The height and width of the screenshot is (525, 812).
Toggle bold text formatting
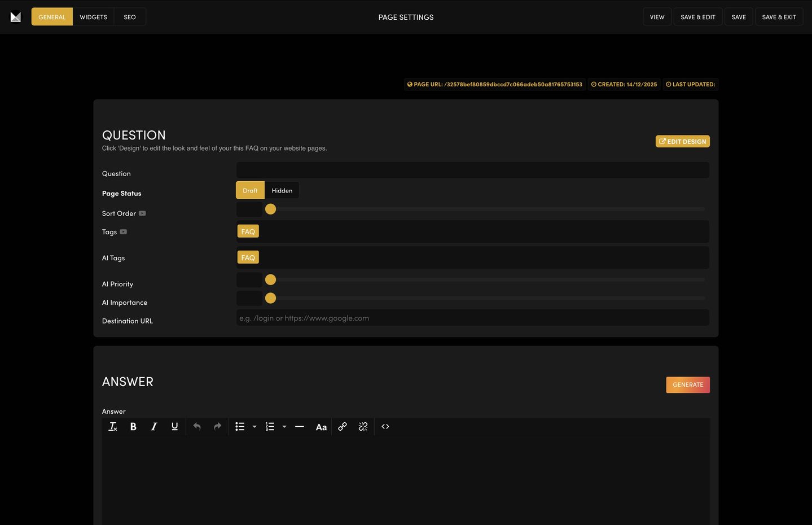point(133,426)
